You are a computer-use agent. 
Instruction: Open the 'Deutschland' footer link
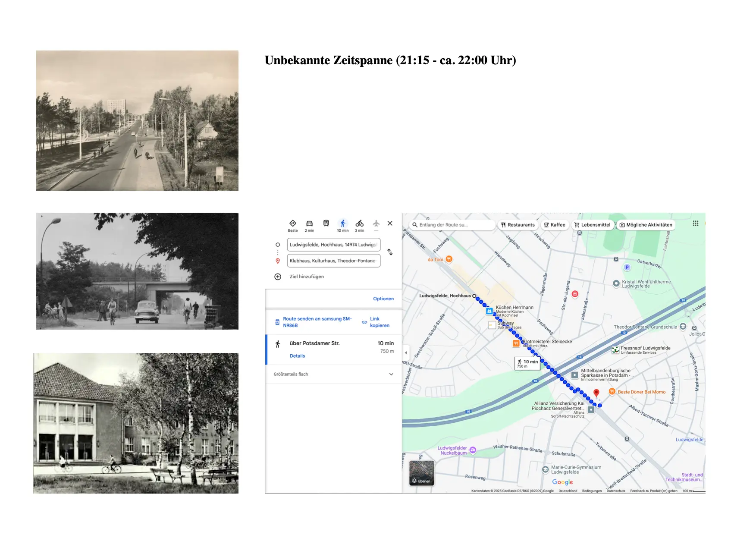[x=568, y=491]
